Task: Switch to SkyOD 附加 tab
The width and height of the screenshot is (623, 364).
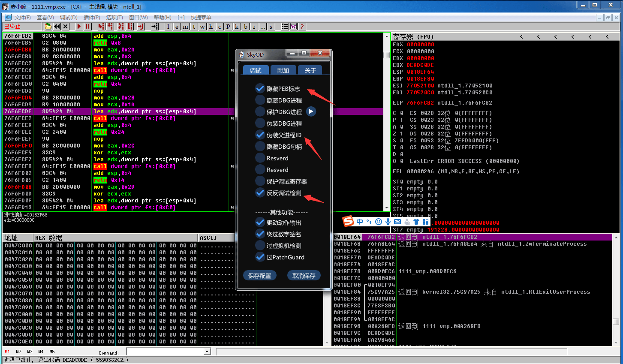Action: pyautogui.click(x=283, y=70)
